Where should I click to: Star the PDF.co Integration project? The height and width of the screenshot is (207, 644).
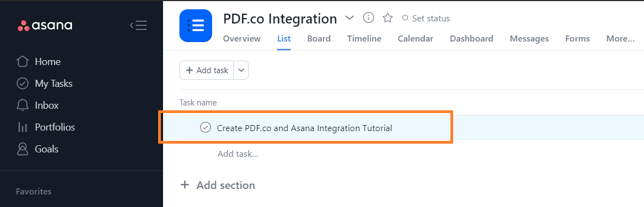click(x=388, y=18)
